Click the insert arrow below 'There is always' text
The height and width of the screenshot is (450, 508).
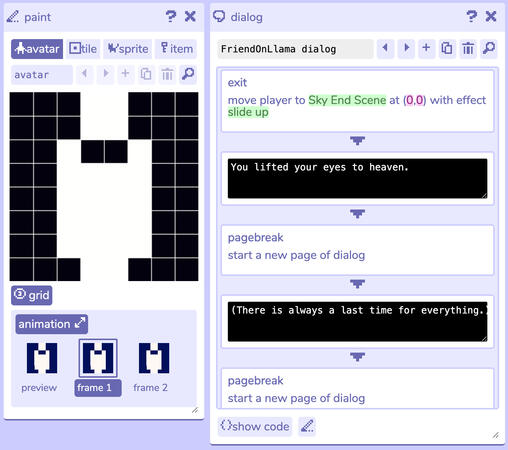[x=357, y=357]
